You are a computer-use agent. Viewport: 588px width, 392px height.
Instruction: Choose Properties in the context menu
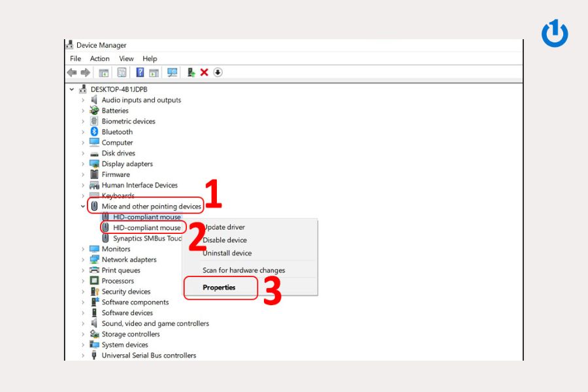tap(219, 287)
